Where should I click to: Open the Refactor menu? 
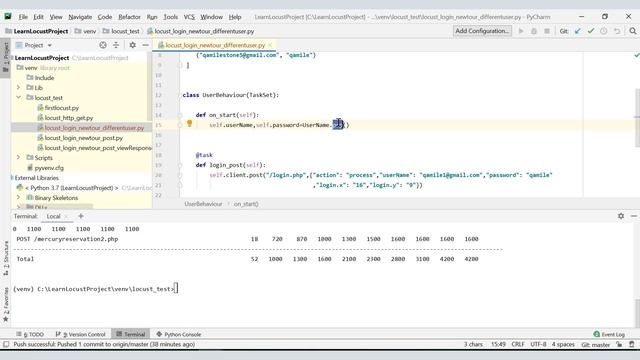pos(129,17)
